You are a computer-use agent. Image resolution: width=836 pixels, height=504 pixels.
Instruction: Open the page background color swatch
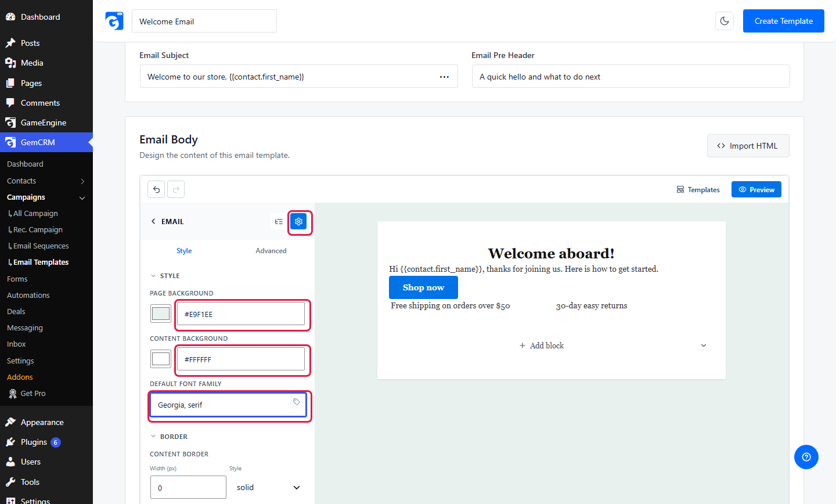coord(161,314)
